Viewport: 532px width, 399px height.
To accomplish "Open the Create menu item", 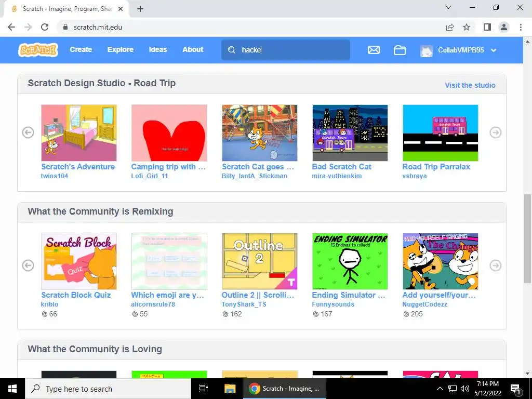I will pyautogui.click(x=81, y=49).
